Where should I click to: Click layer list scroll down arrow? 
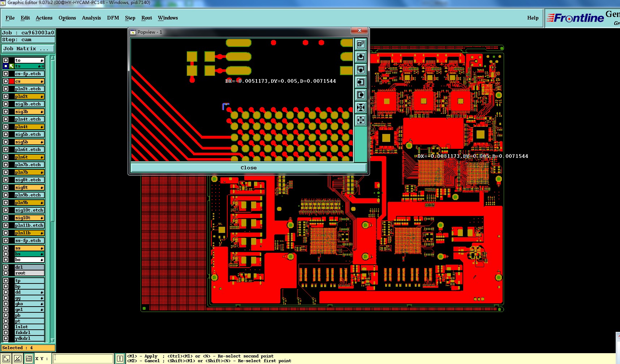[52, 340]
